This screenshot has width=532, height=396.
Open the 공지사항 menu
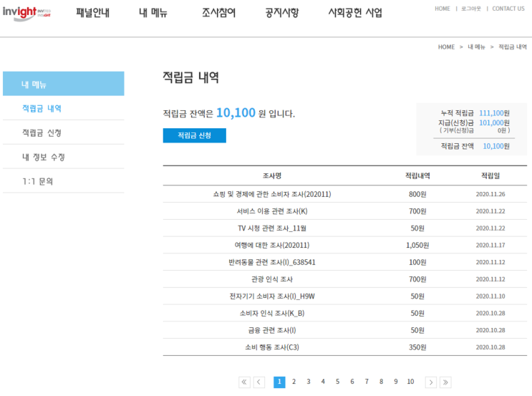click(x=282, y=13)
